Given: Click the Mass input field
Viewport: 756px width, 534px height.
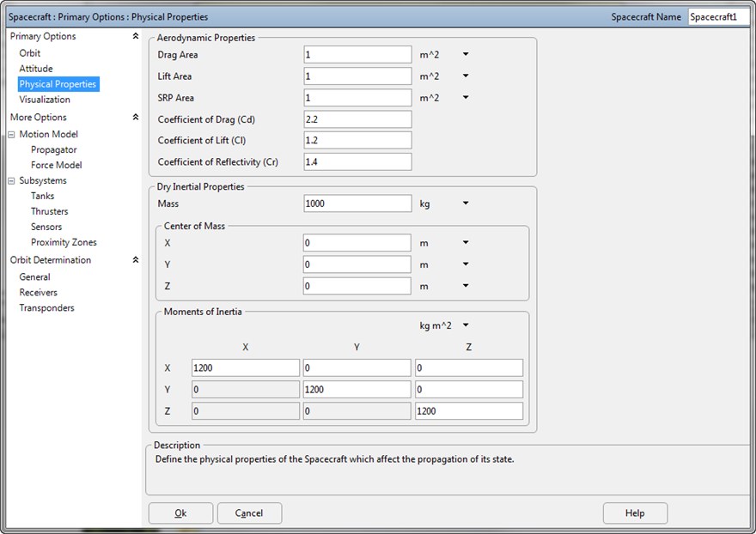Looking at the screenshot, I should pyautogui.click(x=357, y=203).
